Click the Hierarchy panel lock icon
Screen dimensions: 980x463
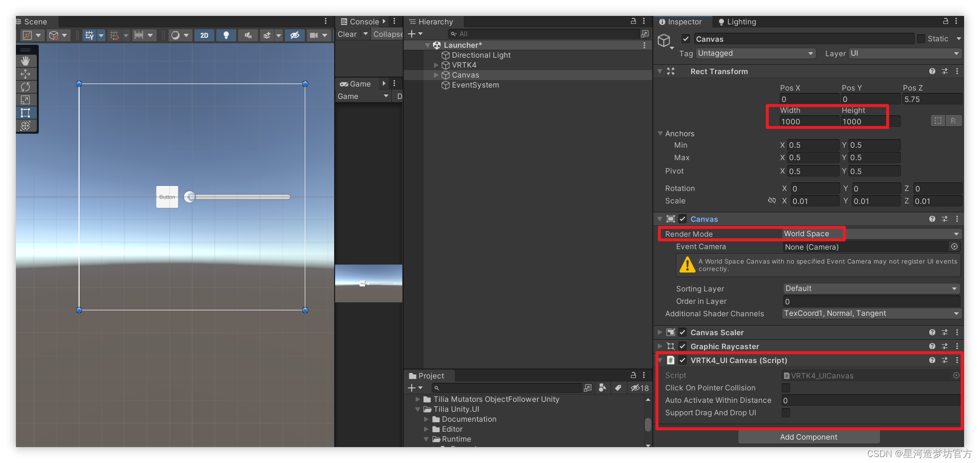[x=633, y=21]
